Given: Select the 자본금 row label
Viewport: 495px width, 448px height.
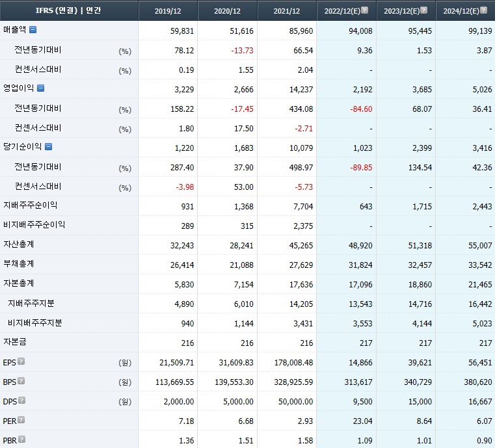Looking at the screenshot, I should click(15, 342).
